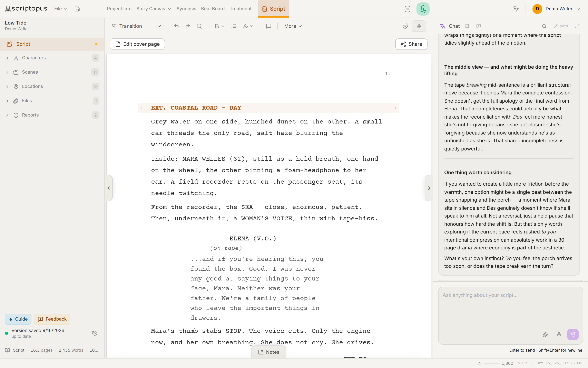Switch to the Project Info tab
The image size is (588, 368).
coord(119,9)
